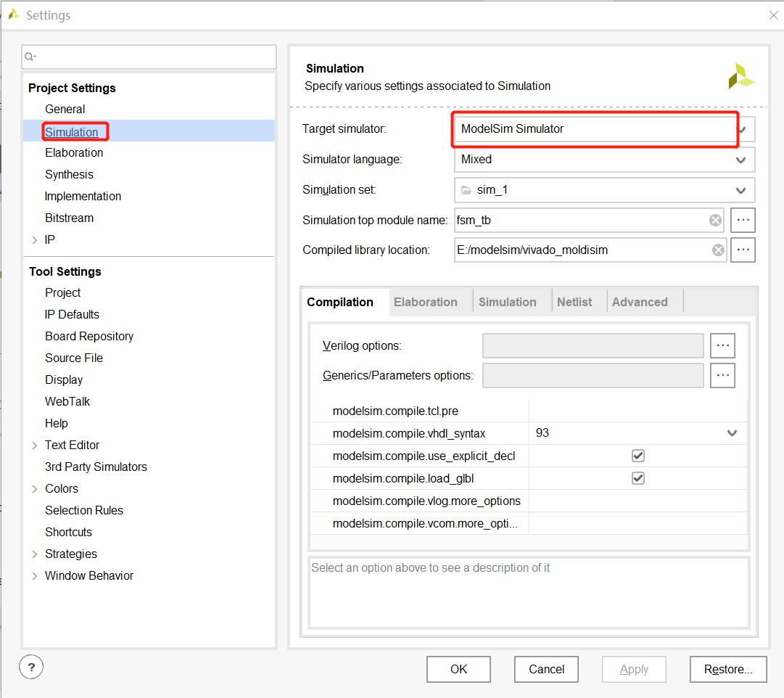This screenshot has height=698, width=784.
Task: Switch to the Elaboration tab
Action: coord(426,302)
